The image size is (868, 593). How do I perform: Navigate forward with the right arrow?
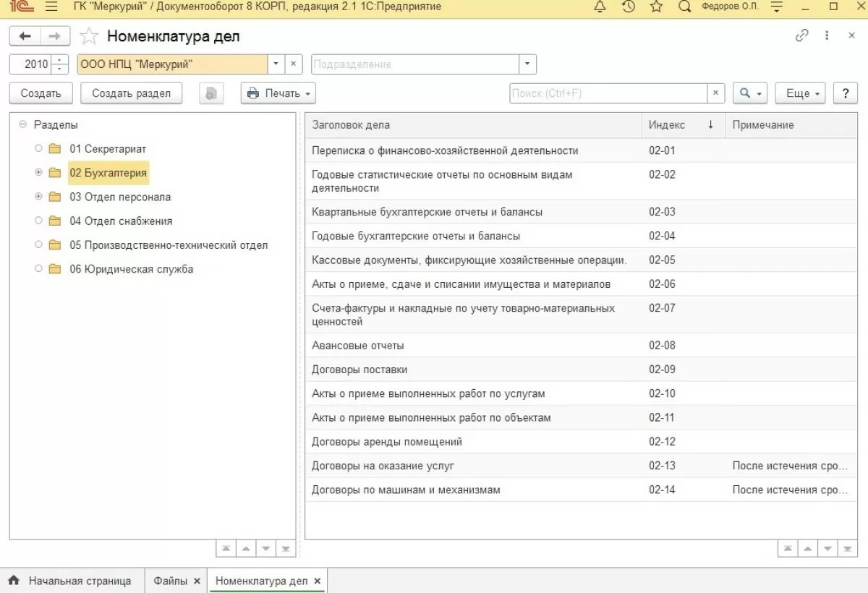(x=55, y=36)
